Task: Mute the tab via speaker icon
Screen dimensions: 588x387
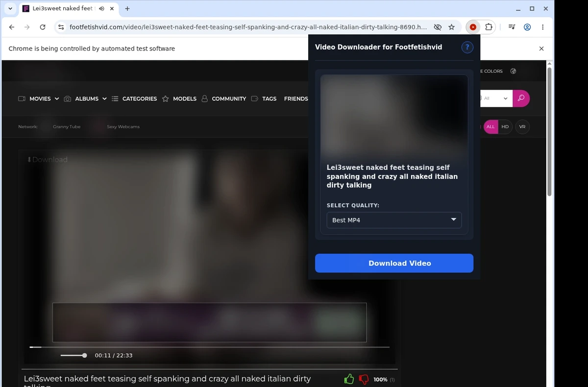Action: click(101, 8)
